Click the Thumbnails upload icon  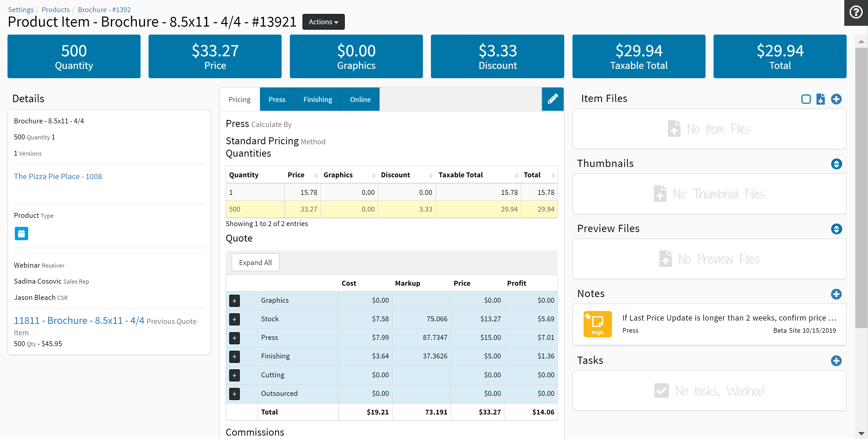(836, 164)
